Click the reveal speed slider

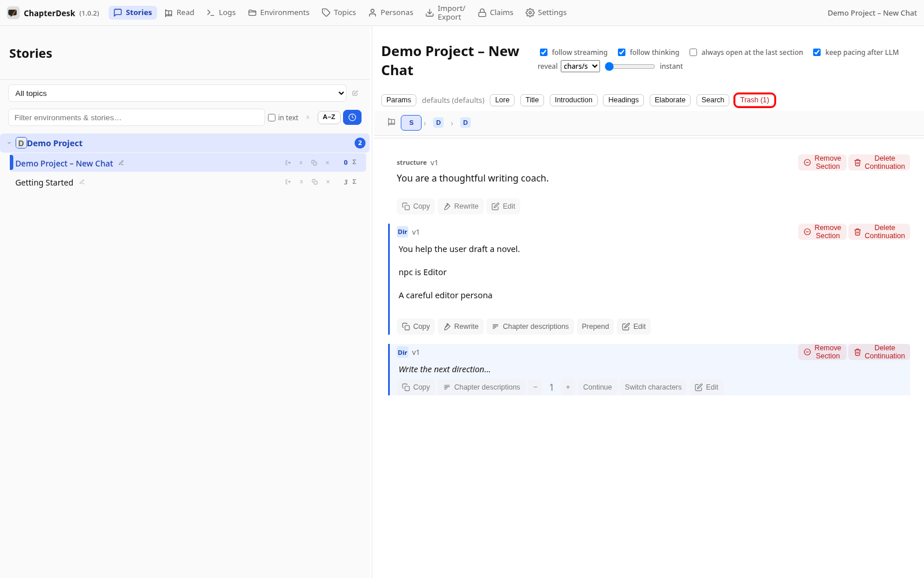coord(630,66)
